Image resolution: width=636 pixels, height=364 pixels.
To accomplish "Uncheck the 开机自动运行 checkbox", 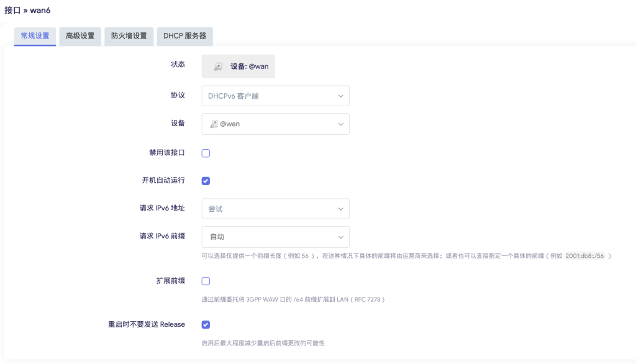I will tap(206, 181).
